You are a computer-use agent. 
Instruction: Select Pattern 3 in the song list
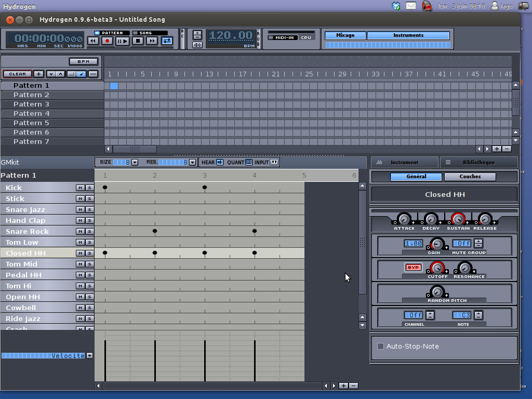click(x=52, y=104)
